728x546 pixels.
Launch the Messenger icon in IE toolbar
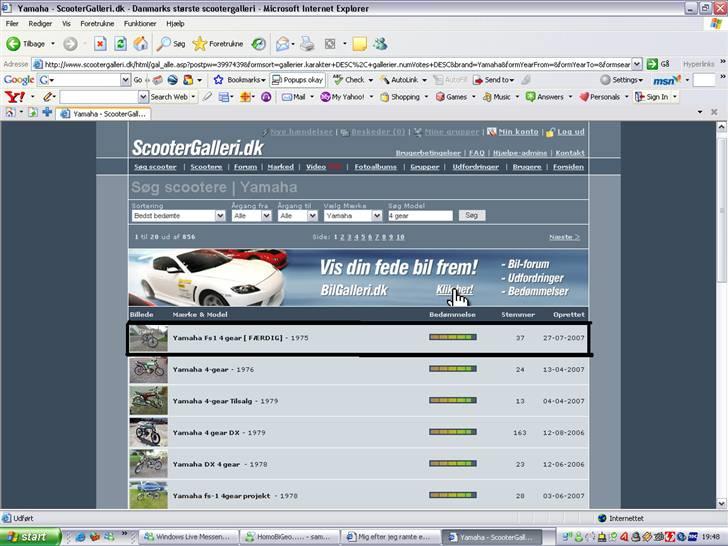(x=380, y=44)
